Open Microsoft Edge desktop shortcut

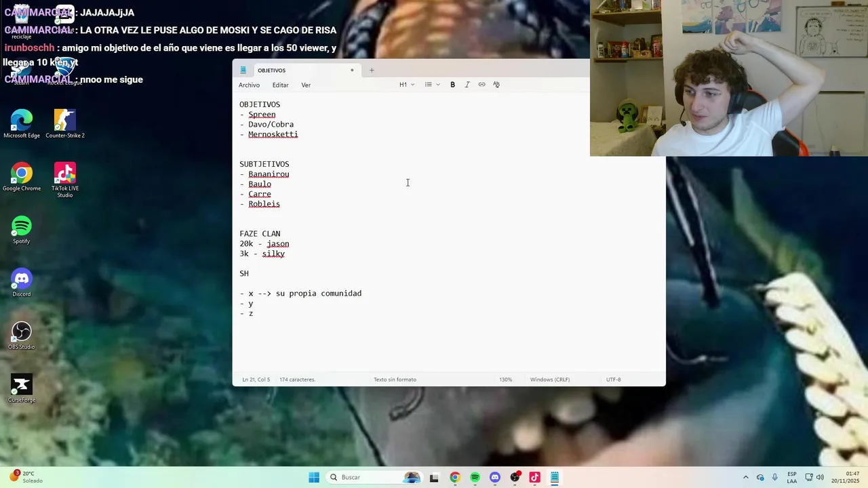(22, 124)
